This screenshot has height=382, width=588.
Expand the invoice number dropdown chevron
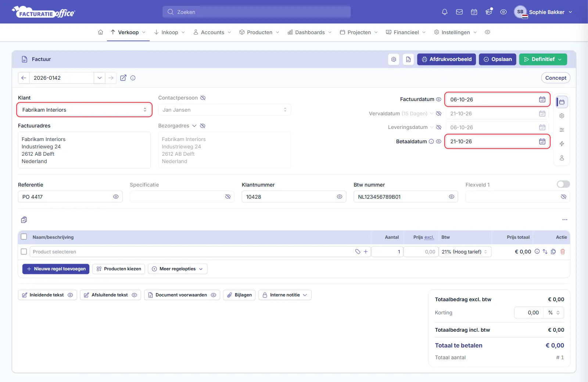(100, 78)
